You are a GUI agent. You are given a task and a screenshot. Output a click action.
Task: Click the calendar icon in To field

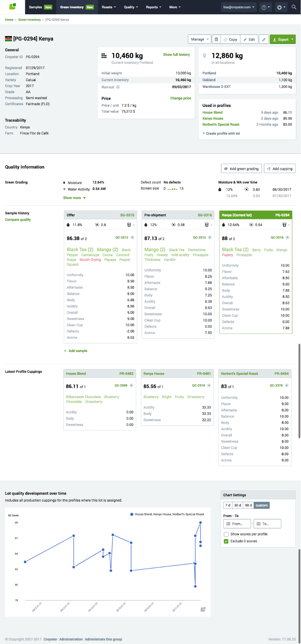[x=258, y=524]
